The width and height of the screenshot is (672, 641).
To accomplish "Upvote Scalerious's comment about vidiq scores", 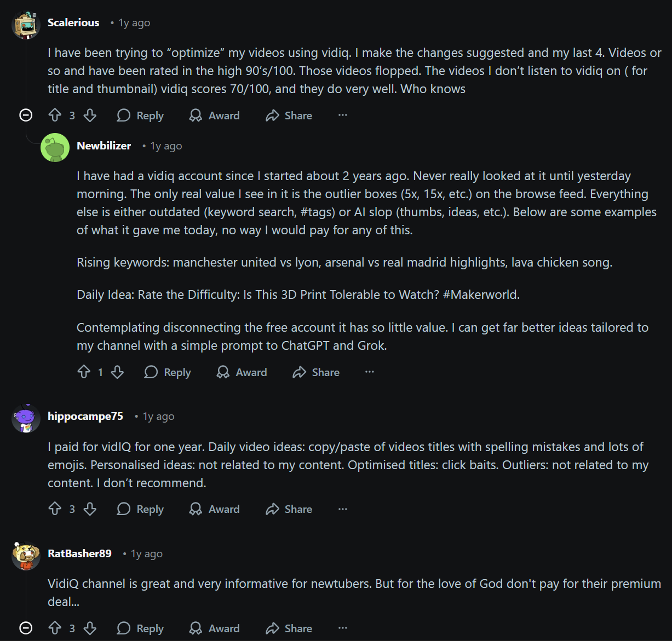I will [x=54, y=115].
